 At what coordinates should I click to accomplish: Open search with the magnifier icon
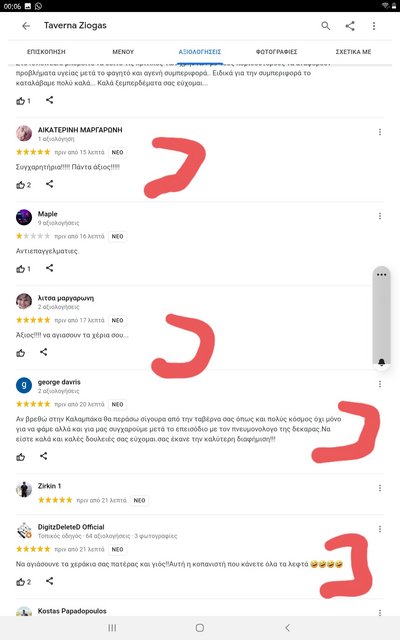click(x=325, y=26)
